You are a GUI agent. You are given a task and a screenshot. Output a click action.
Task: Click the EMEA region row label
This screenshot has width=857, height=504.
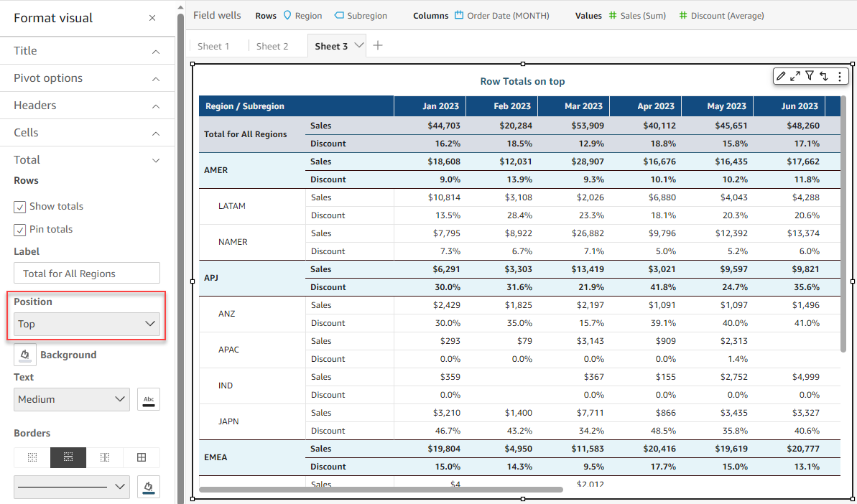point(216,457)
